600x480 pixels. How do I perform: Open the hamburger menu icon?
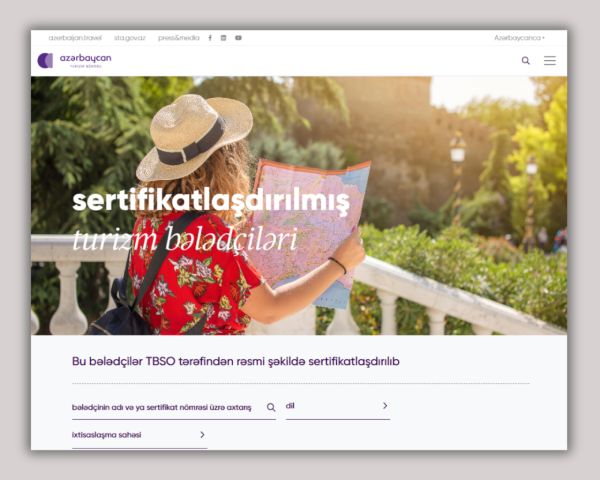click(550, 60)
